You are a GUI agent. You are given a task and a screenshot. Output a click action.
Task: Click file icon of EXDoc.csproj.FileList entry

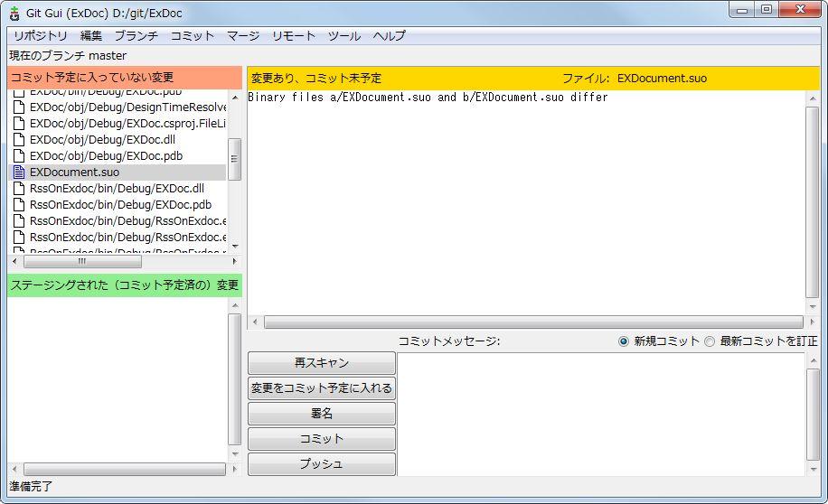(x=19, y=124)
